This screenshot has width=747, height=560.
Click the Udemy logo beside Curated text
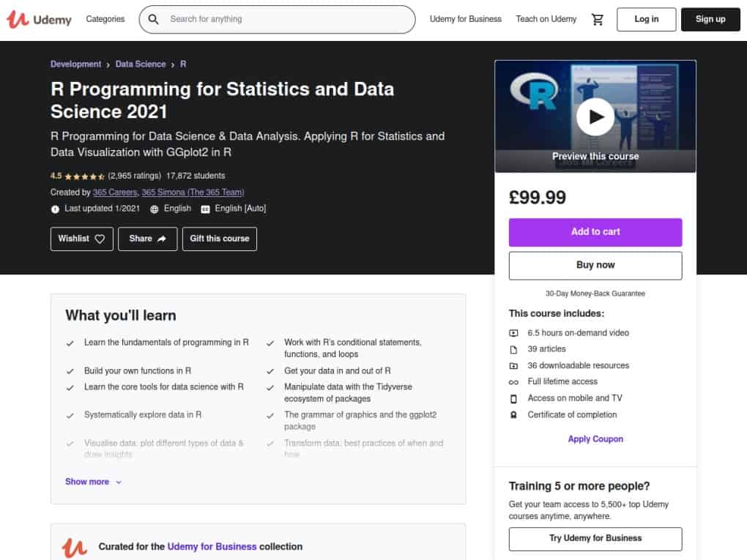74,548
